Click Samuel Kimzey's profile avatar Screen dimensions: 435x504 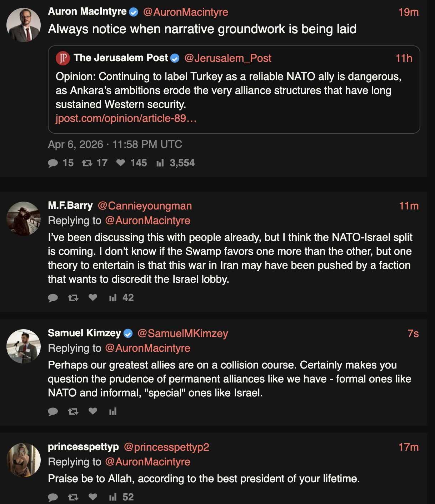[x=24, y=346]
